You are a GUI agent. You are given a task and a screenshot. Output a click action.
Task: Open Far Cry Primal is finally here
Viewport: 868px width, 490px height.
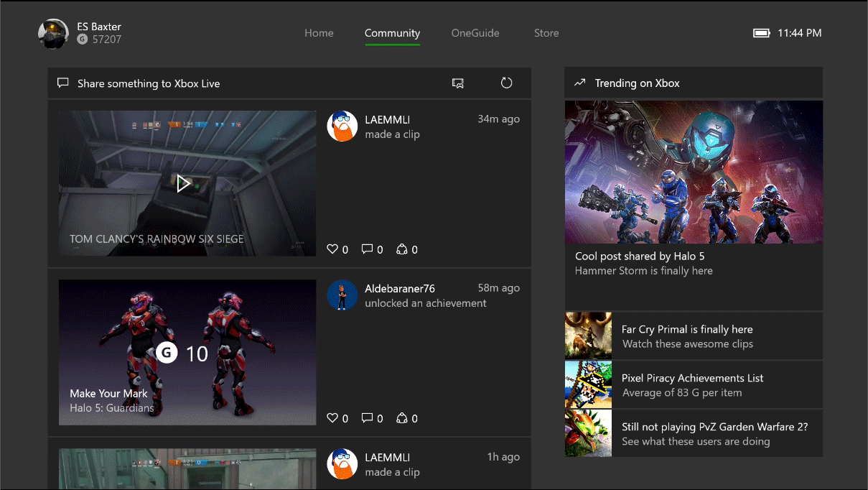[x=687, y=329]
